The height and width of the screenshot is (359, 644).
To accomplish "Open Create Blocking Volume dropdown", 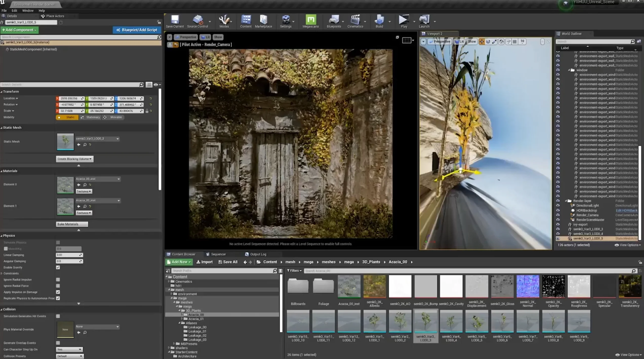I will click(74, 159).
